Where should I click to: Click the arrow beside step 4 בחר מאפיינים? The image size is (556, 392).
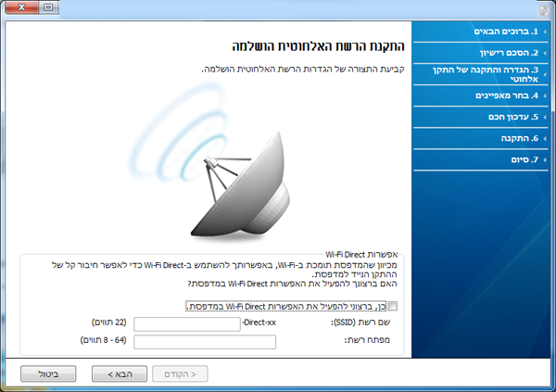point(544,95)
